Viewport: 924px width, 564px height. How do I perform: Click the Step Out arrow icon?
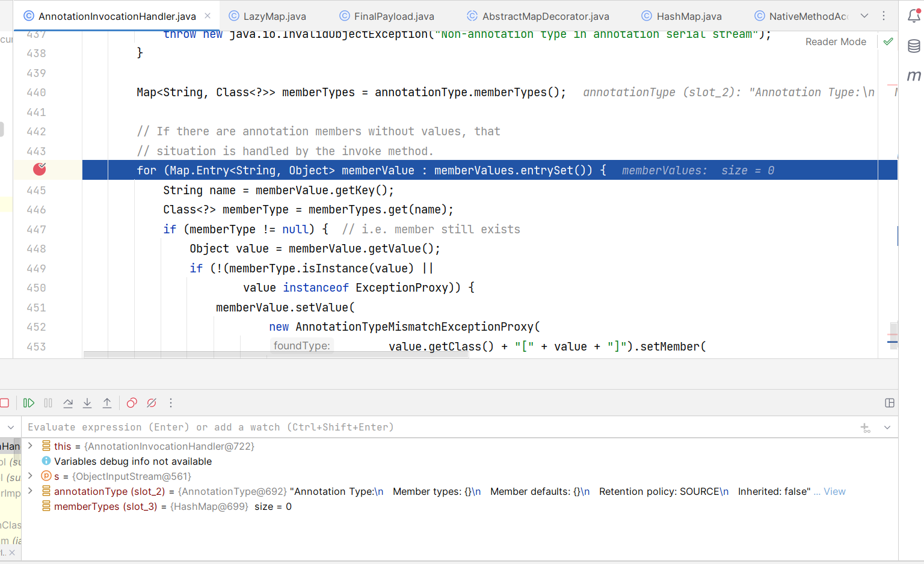click(107, 403)
